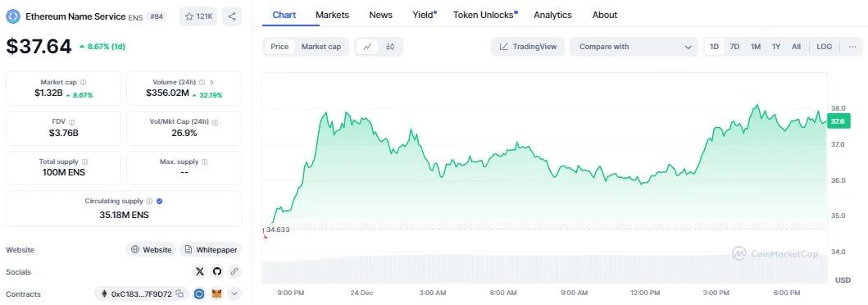
Task: Toggle the LOG scale on chart
Action: [x=825, y=47]
